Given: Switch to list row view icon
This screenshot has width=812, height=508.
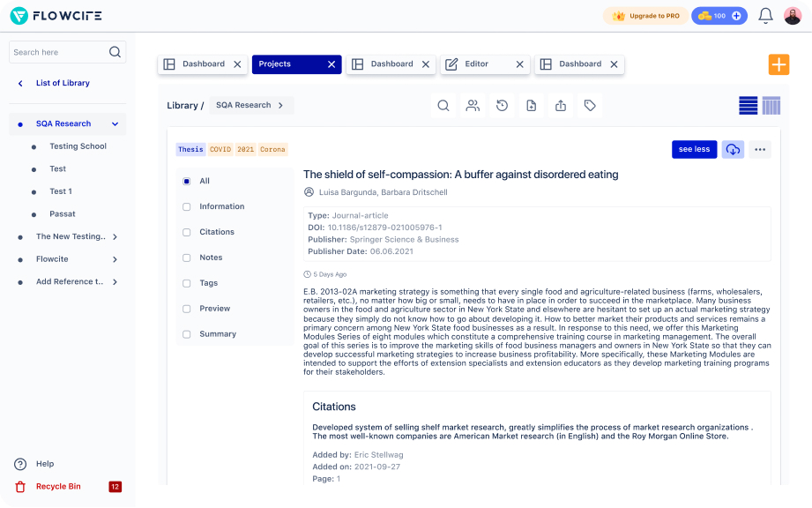Looking at the screenshot, I should click(x=748, y=106).
